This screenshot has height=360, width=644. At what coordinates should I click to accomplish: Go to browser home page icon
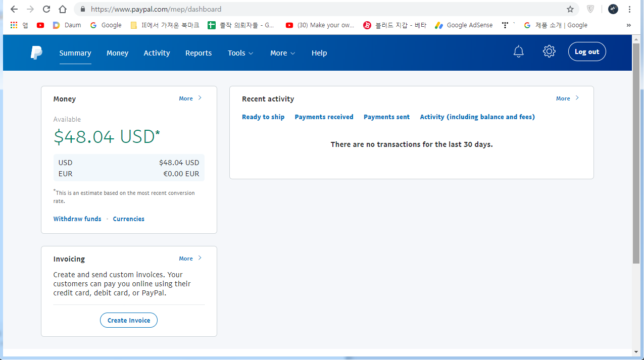pos(63,9)
